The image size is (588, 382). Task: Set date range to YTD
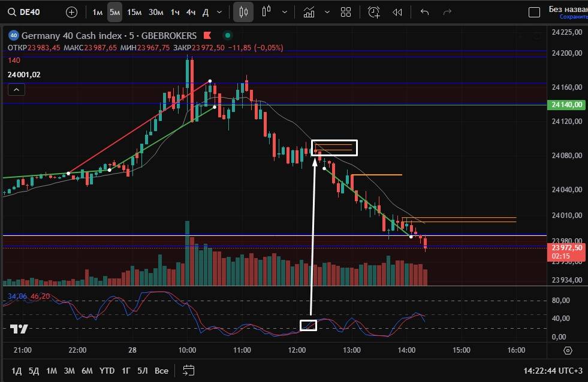tap(107, 371)
